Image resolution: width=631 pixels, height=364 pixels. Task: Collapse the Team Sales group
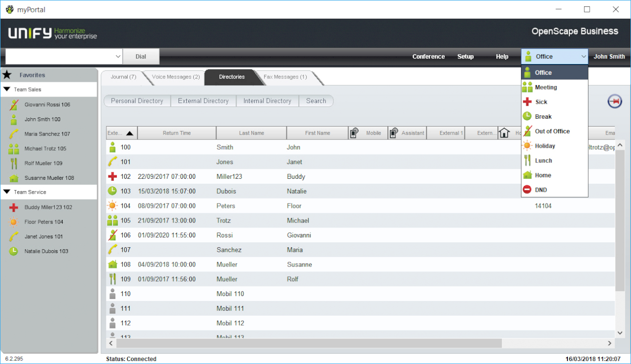point(6,89)
